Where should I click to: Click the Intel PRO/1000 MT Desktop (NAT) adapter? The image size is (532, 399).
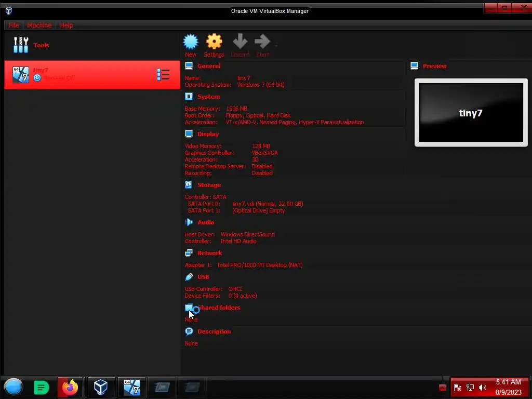pos(260,265)
